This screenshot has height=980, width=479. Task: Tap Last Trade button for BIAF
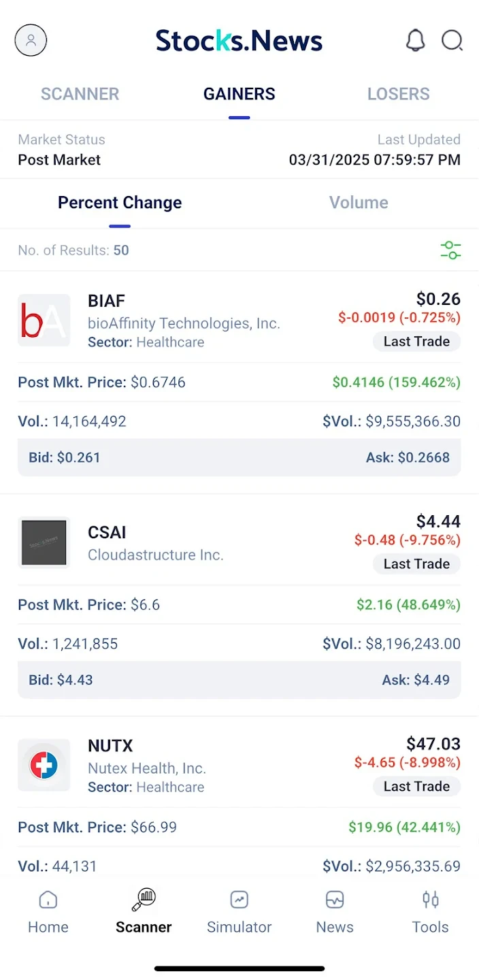coord(416,342)
